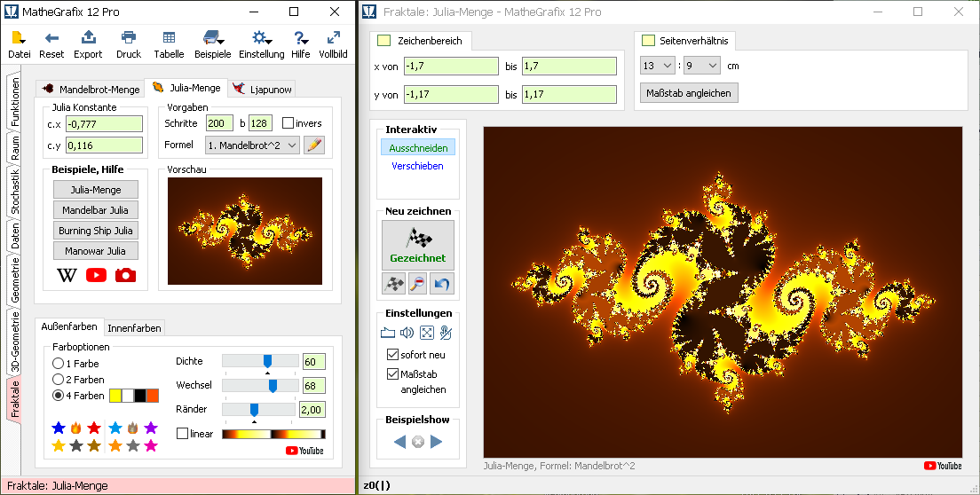Image resolution: width=980 pixels, height=495 pixels.
Task: Click the red camera snapshot icon
Action: click(x=125, y=274)
